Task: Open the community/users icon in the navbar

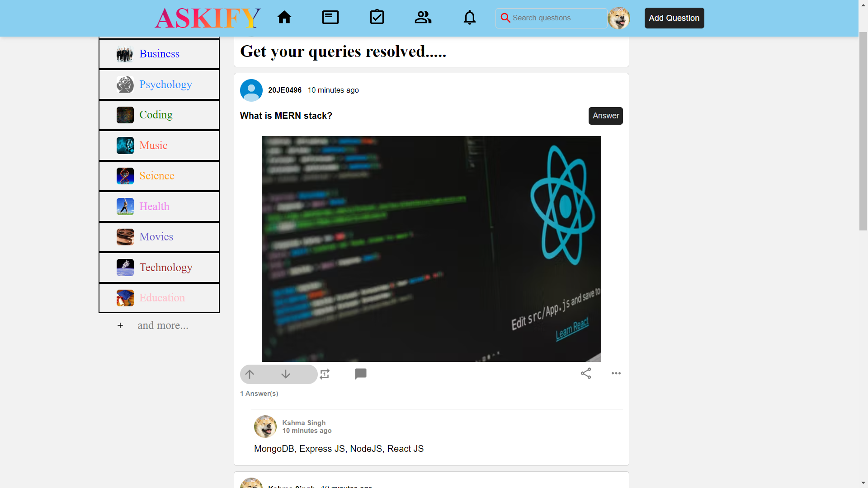Action: (423, 17)
